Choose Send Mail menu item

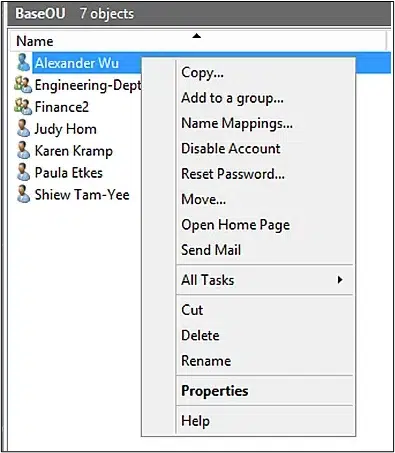coord(265,250)
